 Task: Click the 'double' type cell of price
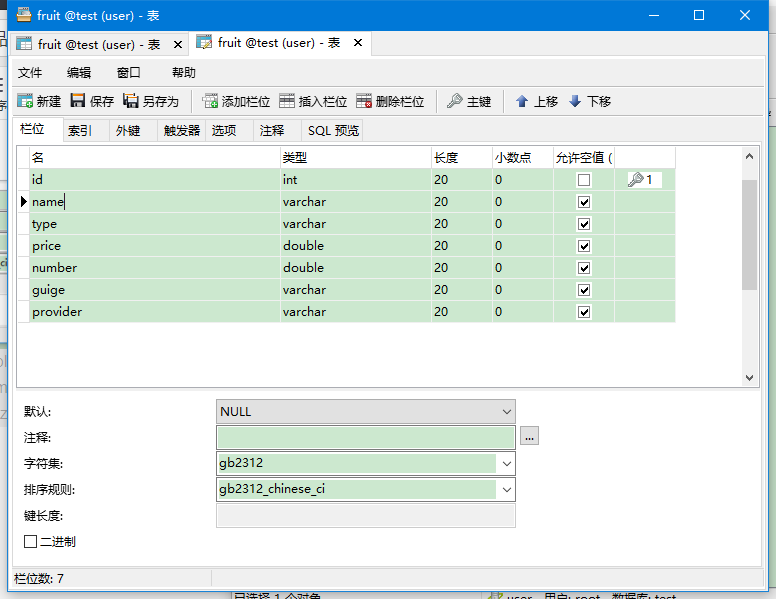355,246
